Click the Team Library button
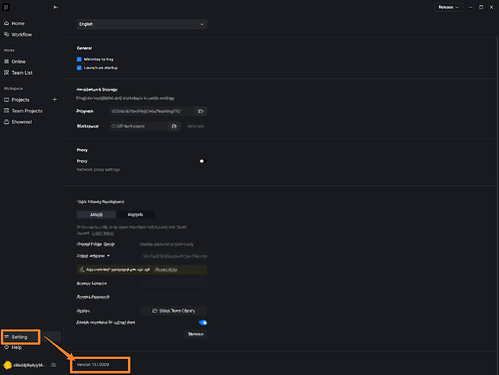The height and width of the screenshot is (375, 499). click(x=173, y=311)
